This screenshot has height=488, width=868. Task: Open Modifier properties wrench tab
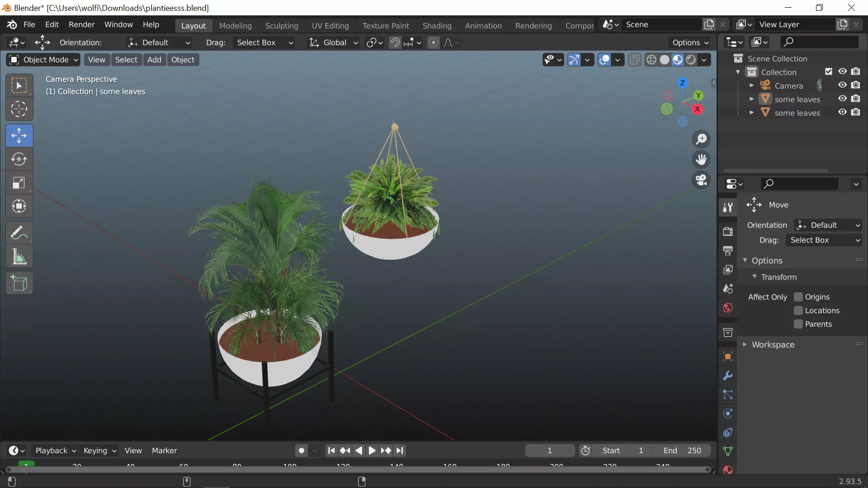[727, 375]
